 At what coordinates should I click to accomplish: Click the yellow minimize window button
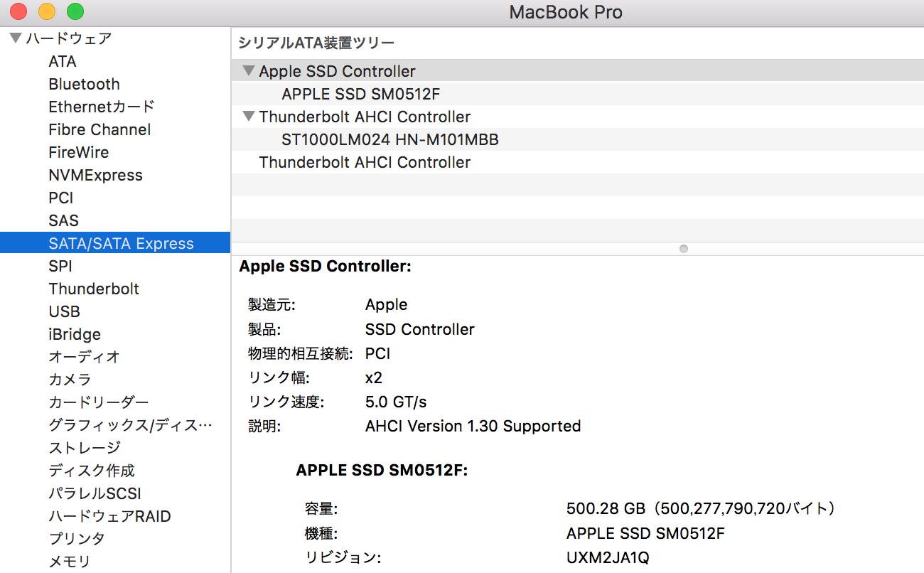point(47,11)
